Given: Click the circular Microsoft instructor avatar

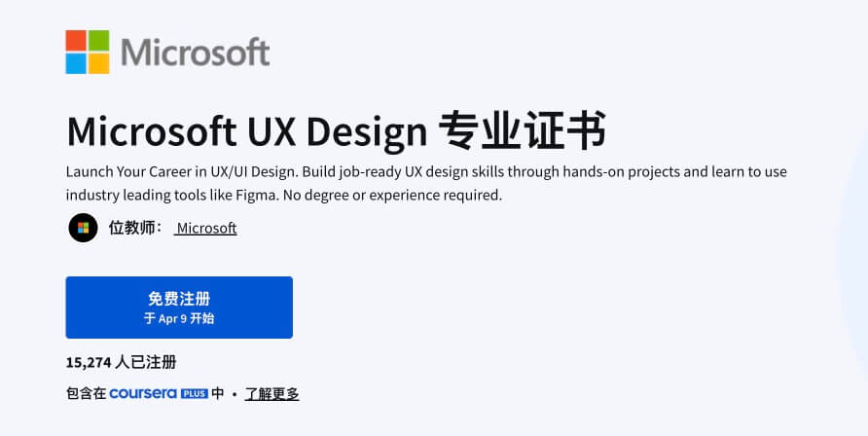Looking at the screenshot, I should [83, 228].
